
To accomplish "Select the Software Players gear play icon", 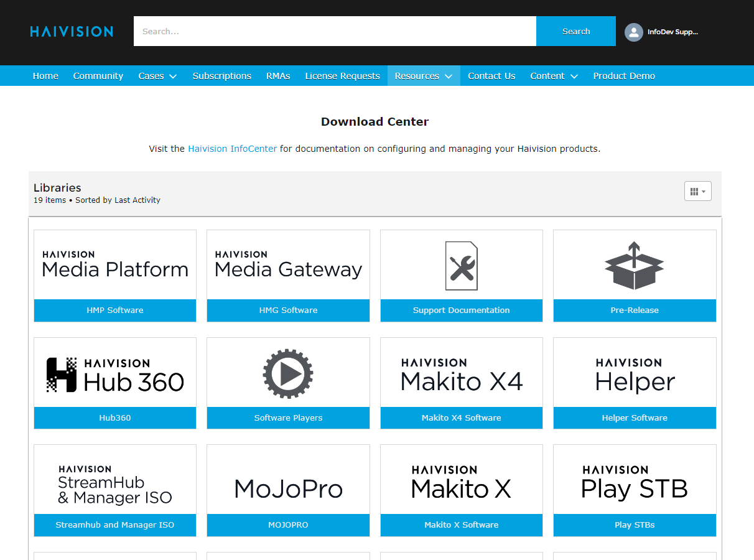I will click(288, 373).
